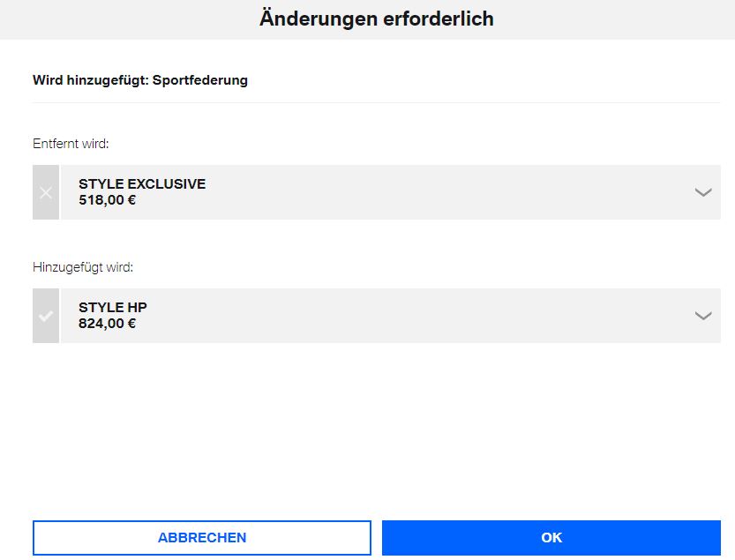Select the STYLE HP package name
735x560 pixels.
[112, 308]
